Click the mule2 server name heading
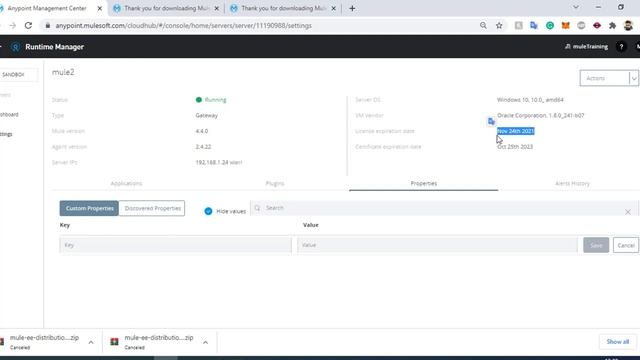Screen dimensions: 640x360 (63, 72)
